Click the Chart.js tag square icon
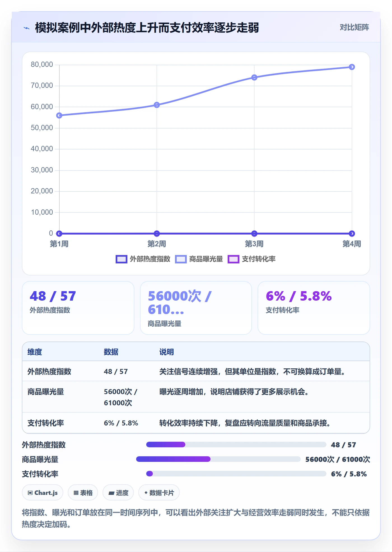The width and height of the screenshot is (392, 552). coord(30,493)
